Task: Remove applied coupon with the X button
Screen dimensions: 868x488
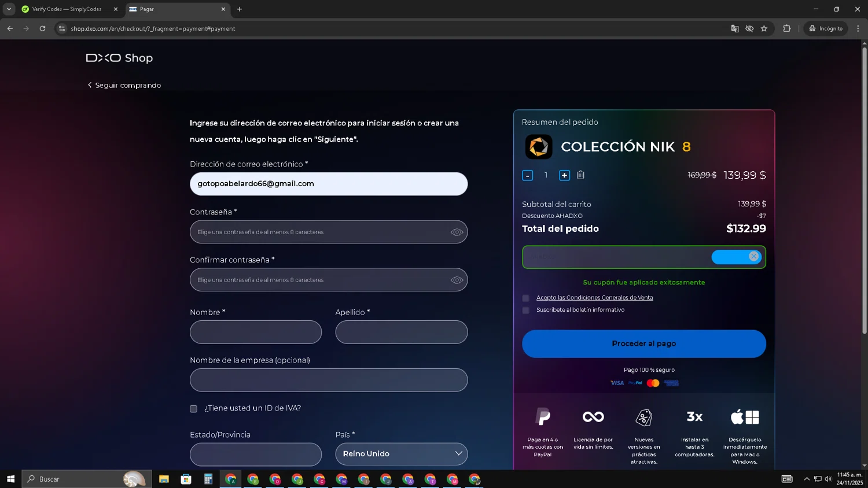Action: click(x=753, y=256)
